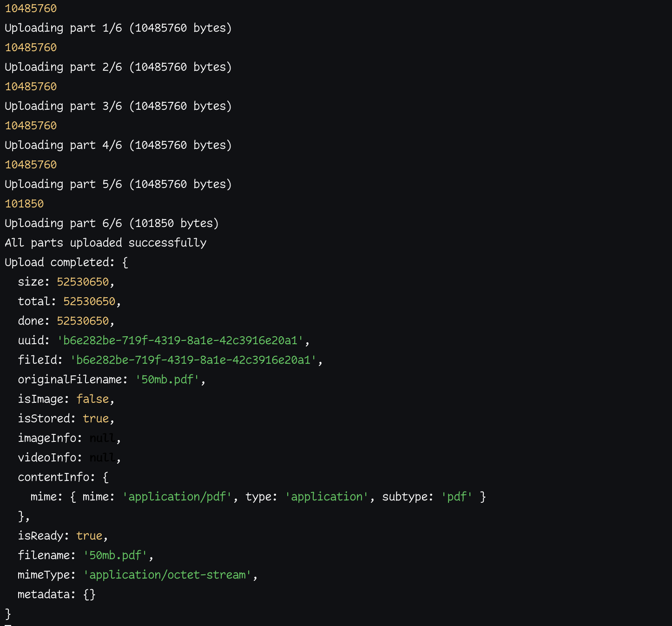Click the 'Uploading part 6/6' log line
Viewport: 672px width, 626px height.
(x=112, y=223)
